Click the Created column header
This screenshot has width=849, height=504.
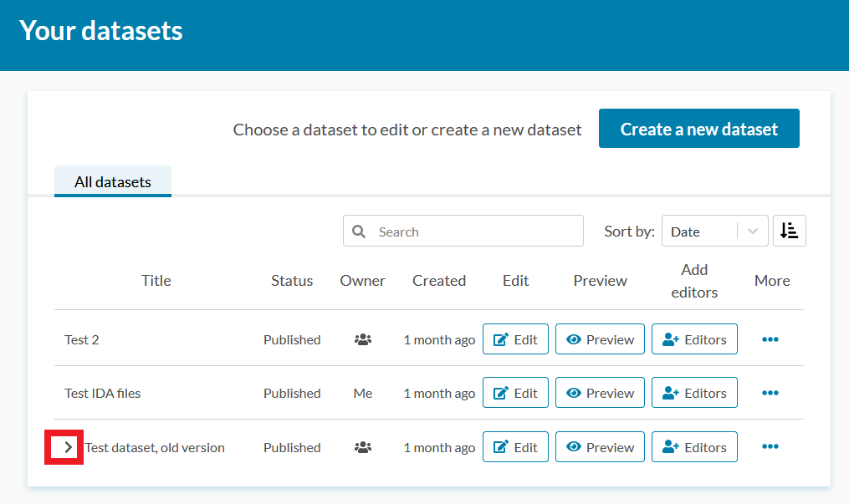(x=439, y=281)
